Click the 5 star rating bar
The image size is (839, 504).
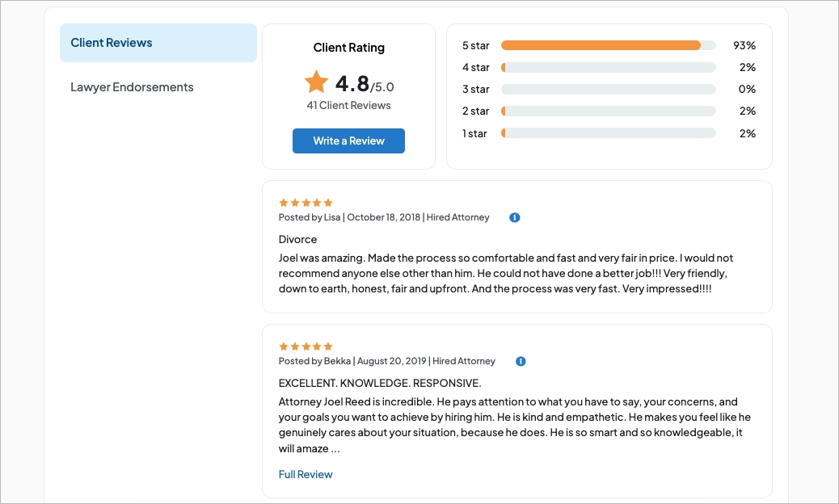608,45
